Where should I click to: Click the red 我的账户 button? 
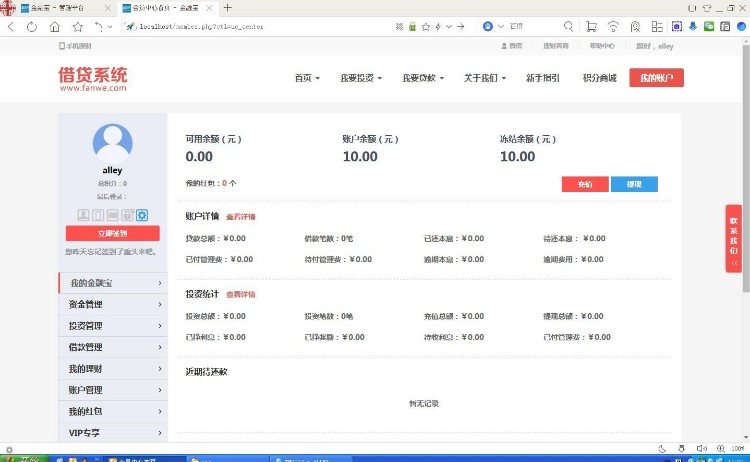[656, 78]
